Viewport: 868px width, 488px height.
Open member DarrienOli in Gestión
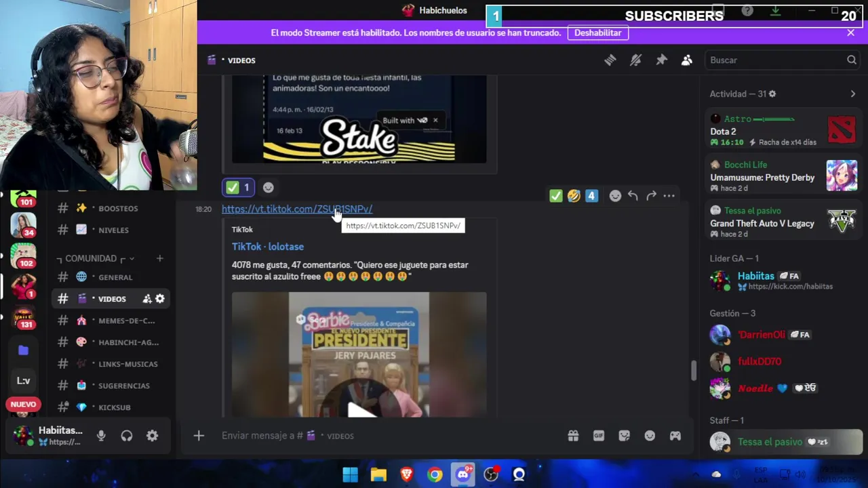(x=783, y=335)
